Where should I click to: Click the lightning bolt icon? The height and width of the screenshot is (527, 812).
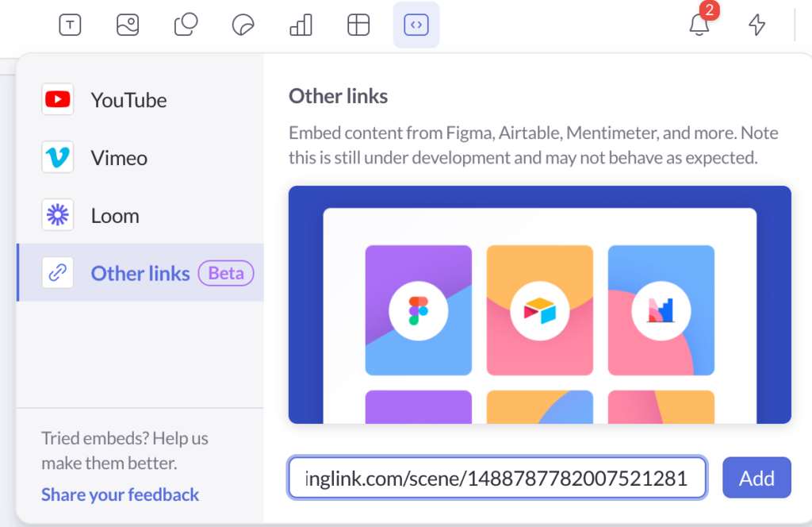756,25
